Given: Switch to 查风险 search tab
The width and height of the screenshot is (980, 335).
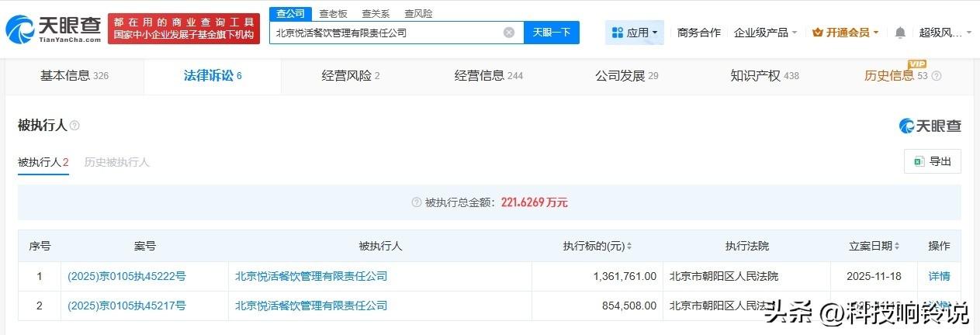Looking at the screenshot, I should pyautogui.click(x=418, y=14).
